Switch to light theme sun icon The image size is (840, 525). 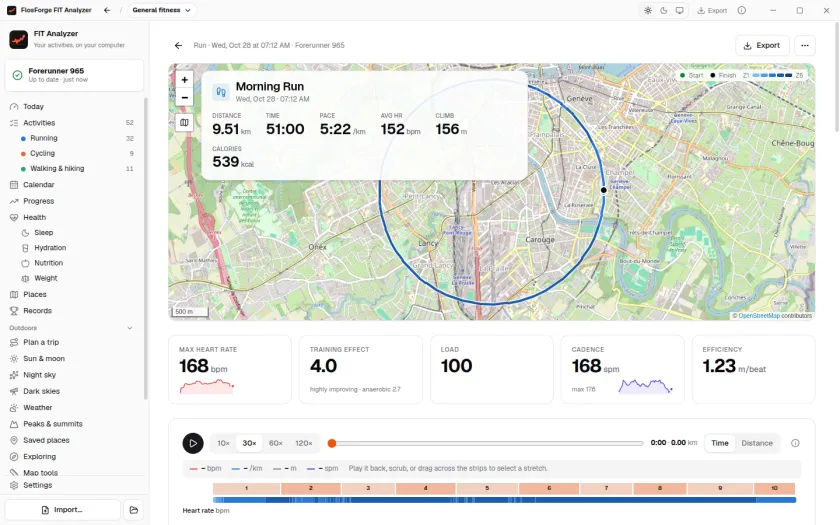[x=648, y=10]
